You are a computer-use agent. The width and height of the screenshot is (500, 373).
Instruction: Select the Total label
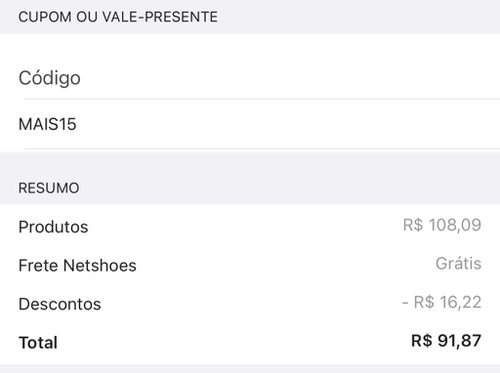coord(38,343)
